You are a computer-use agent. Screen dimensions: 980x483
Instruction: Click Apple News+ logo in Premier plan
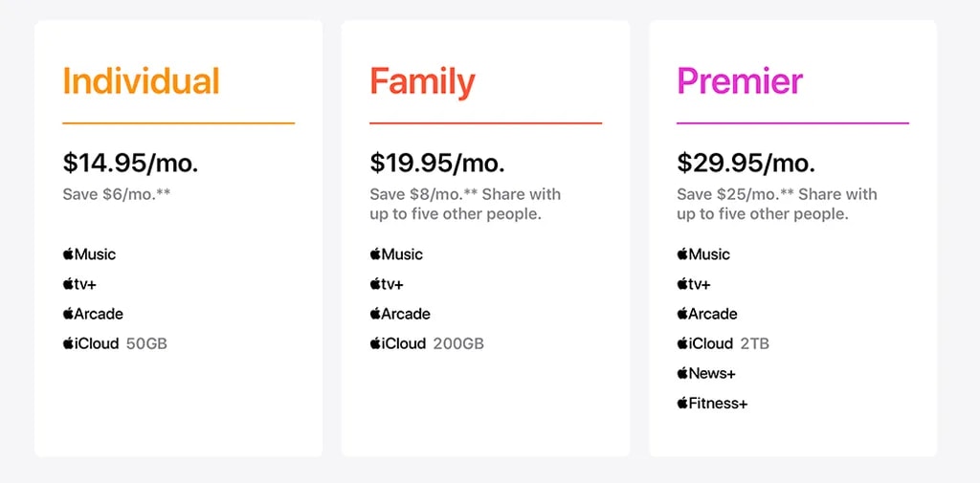706,373
